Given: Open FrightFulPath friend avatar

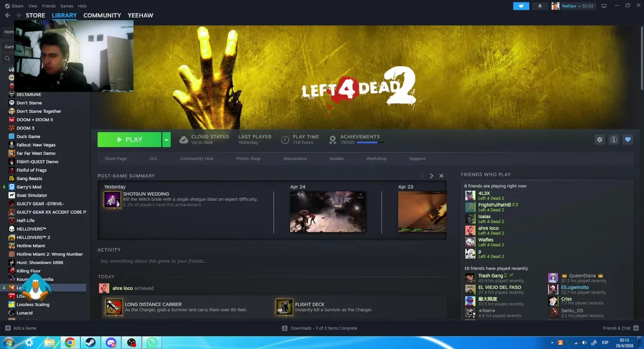Looking at the screenshot, I should click(470, 207).
